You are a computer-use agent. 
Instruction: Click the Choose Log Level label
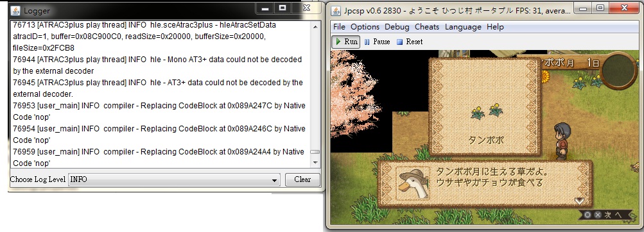coord(38,179)
